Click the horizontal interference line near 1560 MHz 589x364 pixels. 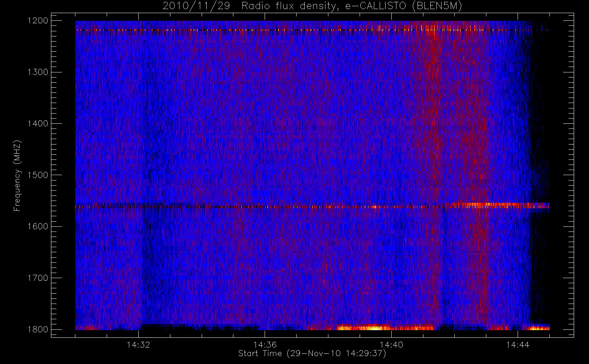pos(312,206)
